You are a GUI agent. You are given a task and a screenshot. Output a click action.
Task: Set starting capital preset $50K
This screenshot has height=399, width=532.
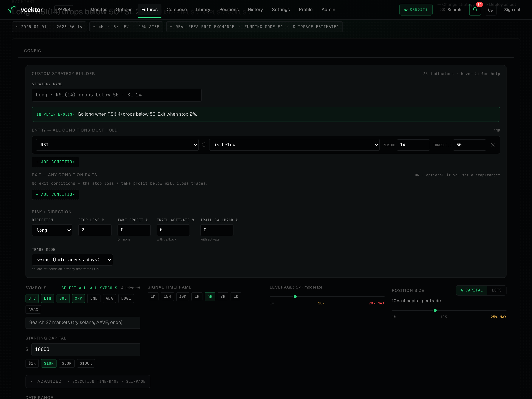click(x=67, y=363)
